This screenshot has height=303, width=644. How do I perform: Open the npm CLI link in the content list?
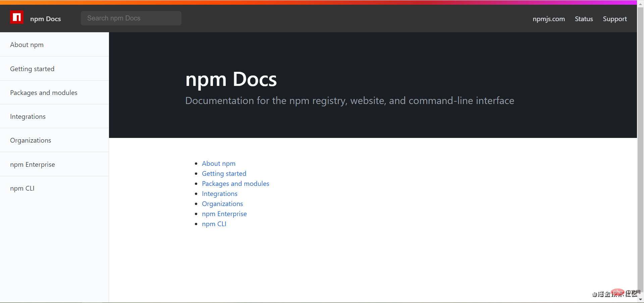pyautogui.click(x=214, y=224)
